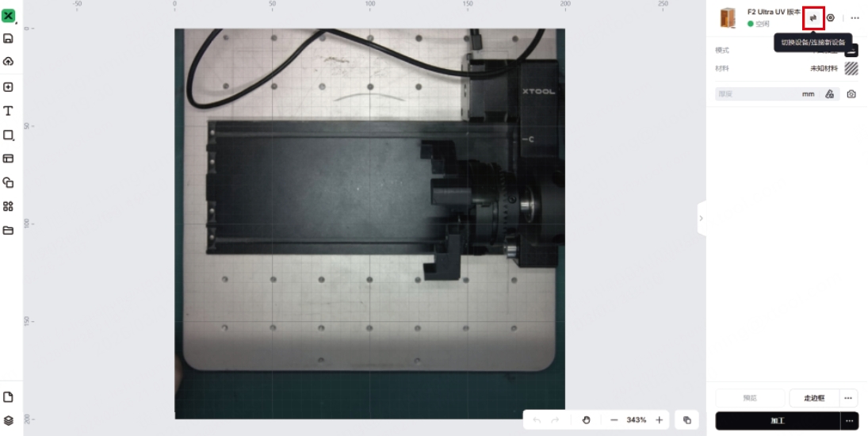Click the zoom out minus button
868x436 pixels.
tap(614, 420)
